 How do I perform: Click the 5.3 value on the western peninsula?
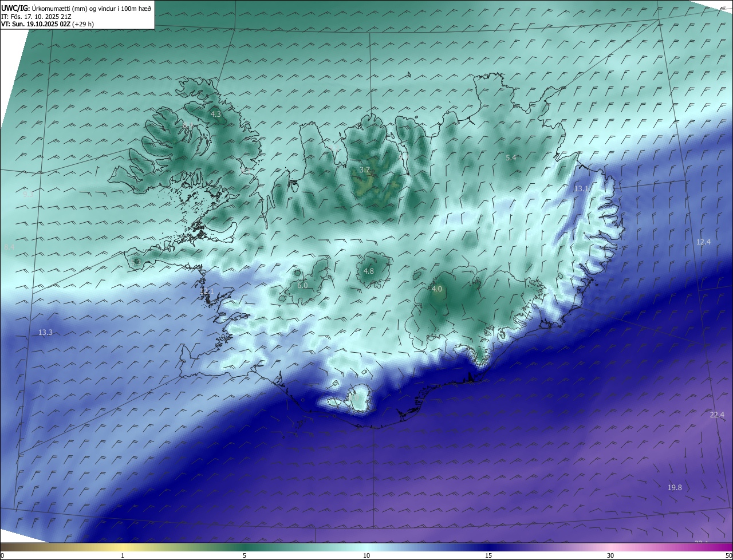[136, 262]
